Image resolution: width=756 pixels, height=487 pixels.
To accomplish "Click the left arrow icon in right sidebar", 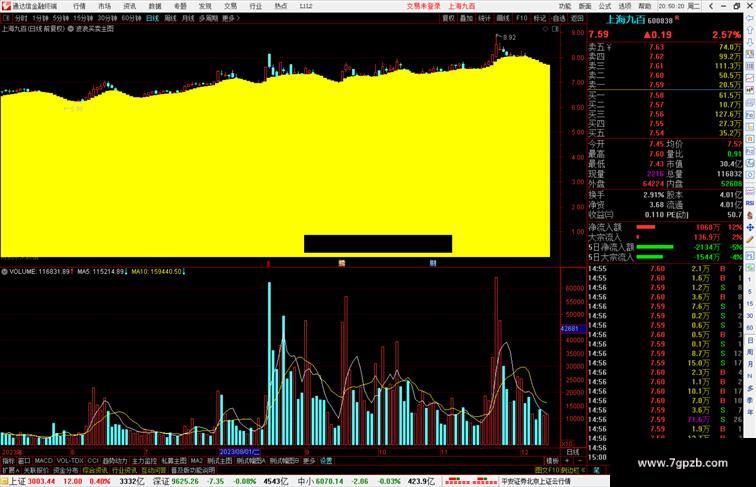I will (x=750, y=18).
